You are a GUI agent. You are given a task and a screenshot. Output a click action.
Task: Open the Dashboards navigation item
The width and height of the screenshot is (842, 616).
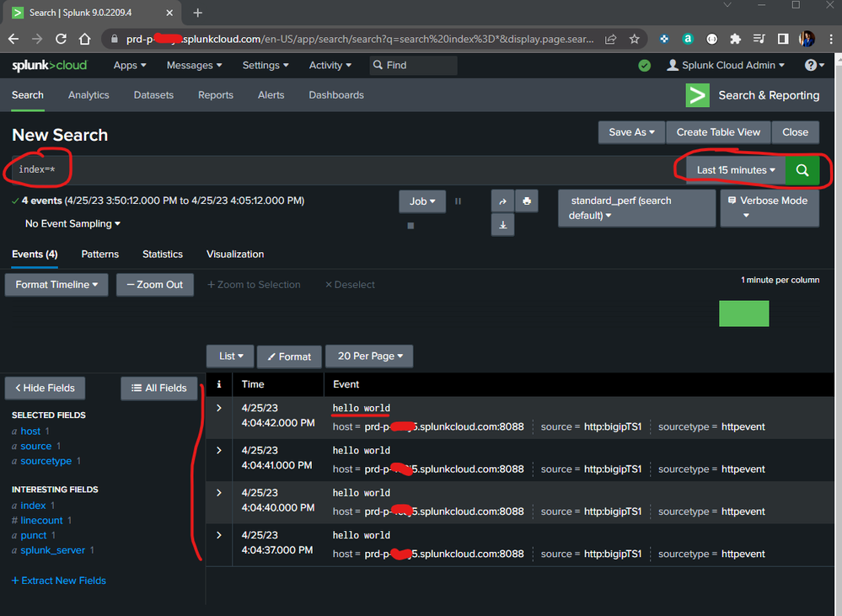pyautogui.click(x=336, y=95)
